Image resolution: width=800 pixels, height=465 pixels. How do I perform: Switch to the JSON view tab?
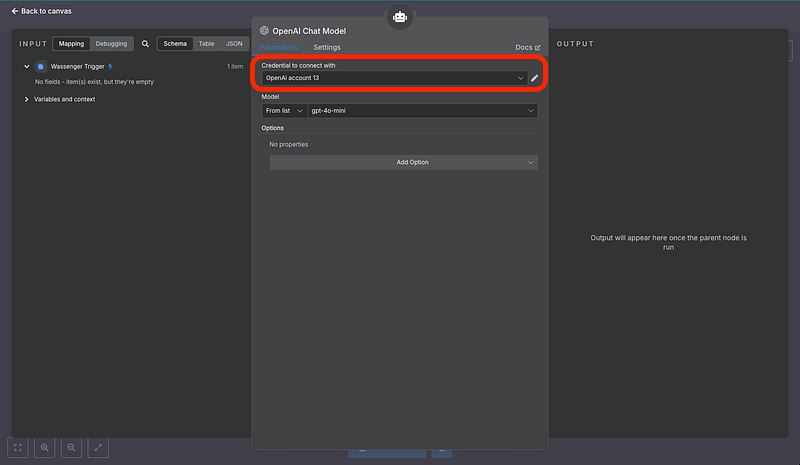pyautogui.click(x=233, y=44)
